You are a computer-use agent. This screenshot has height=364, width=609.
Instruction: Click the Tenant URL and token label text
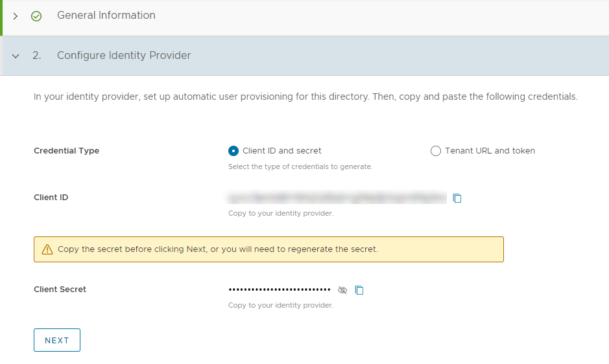[x=490, y=150]
